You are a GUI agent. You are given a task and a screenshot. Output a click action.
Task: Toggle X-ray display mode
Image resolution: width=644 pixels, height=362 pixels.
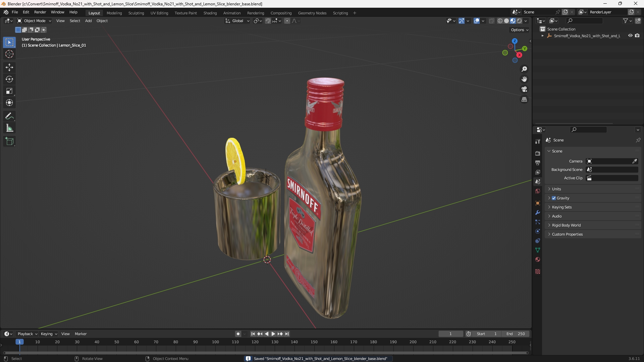[x=491, y=21]
